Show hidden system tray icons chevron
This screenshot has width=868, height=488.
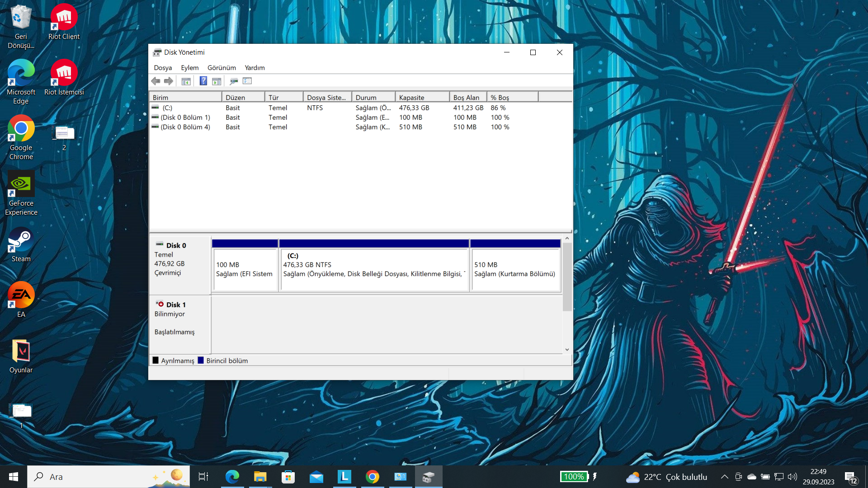724,477
